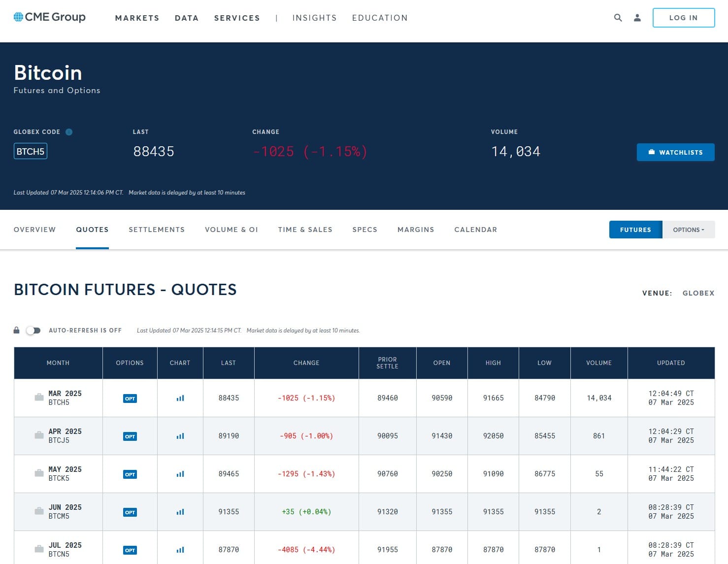Switch to the Time & Sales tab
Image resolution: width=728 pixels, height=564 pixels.
[x=305, y=230]
